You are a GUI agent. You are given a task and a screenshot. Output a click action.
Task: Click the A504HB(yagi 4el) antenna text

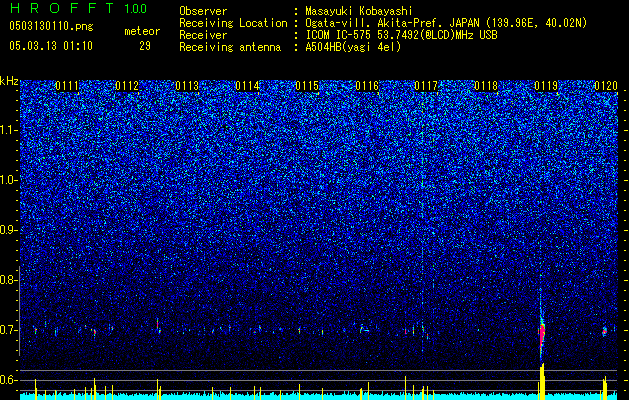(x=353, y=47)
